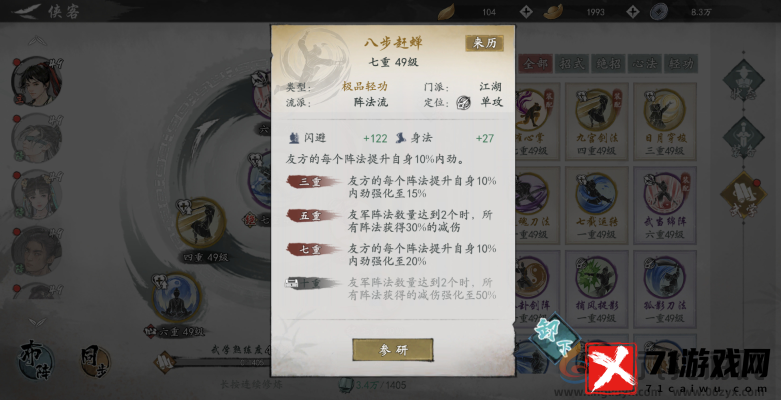Select the first hero portrait in list
The image size is (781, 400).
pos(37,82)
